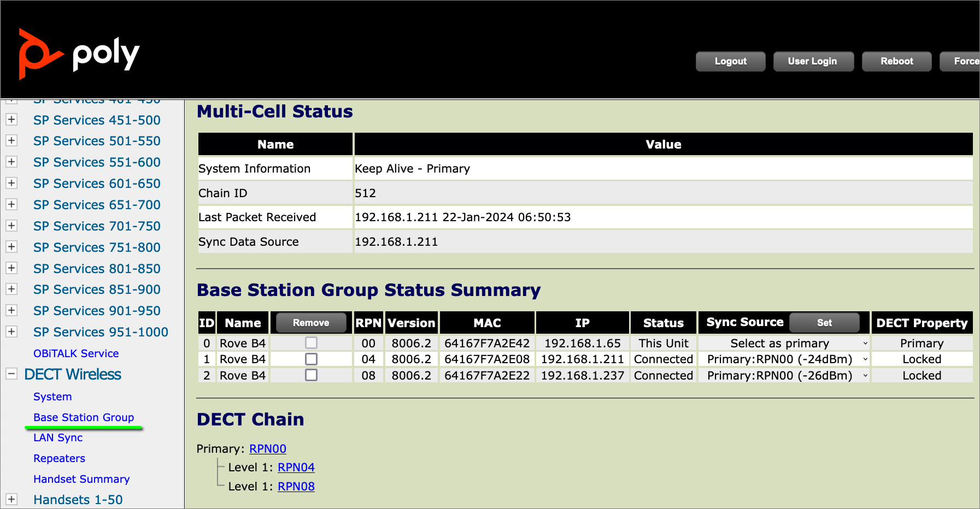980x509 pixels.
Task: Expand SP Services 751-800 plus icon
Action: [11, 247]
